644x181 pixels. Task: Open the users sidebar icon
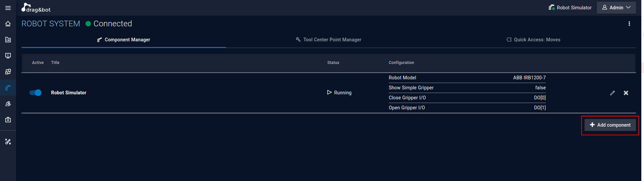point(8,104)
